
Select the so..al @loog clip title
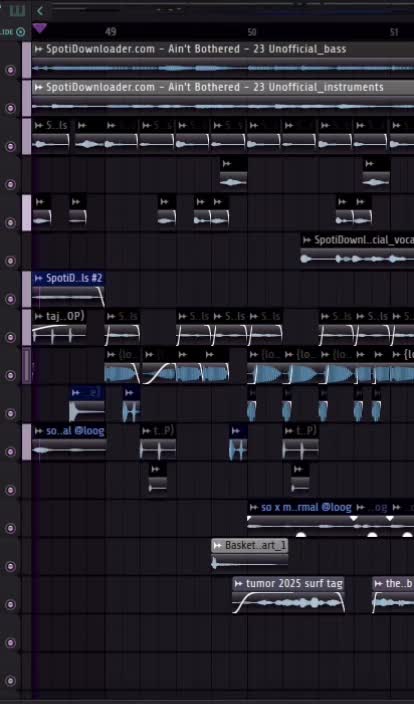point(75,431)
